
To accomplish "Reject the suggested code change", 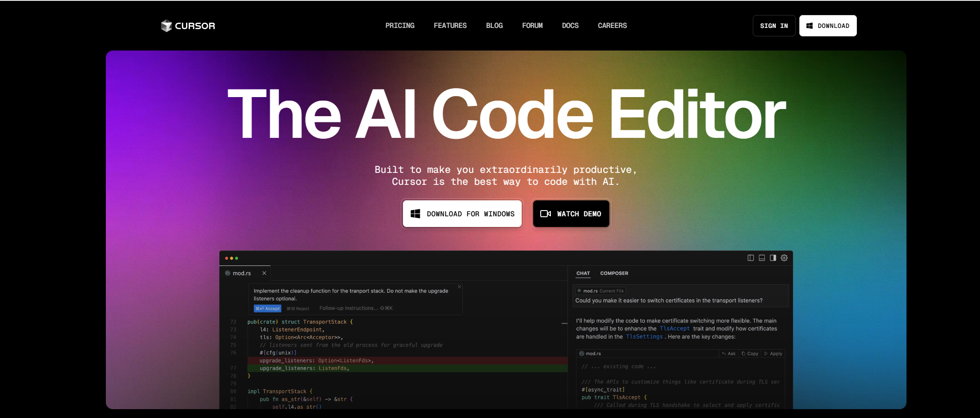I will pyautogui.click(x=298, y=309).
